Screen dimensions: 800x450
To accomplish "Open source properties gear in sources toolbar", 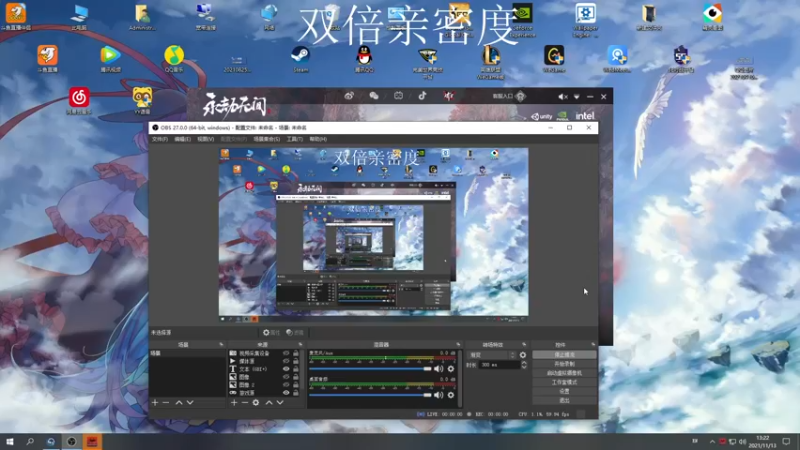I will (x=256, y=403).
